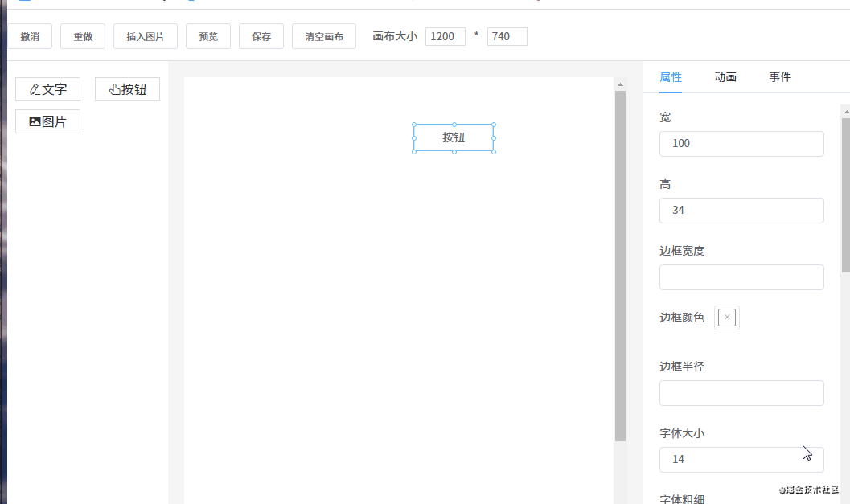This screenshot has width=850, height=504.
Task: Focus canvas height field showing 740
Action: [507, 36]
